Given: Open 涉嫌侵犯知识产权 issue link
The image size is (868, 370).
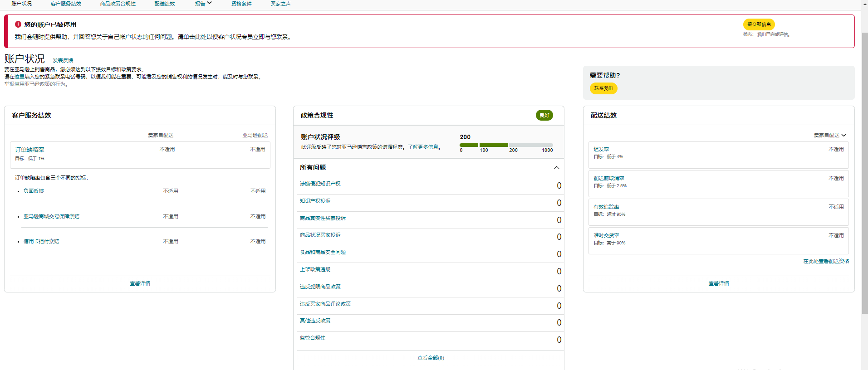Looking at the screenshot, I should pyautogui.click(x=320, y=184).
